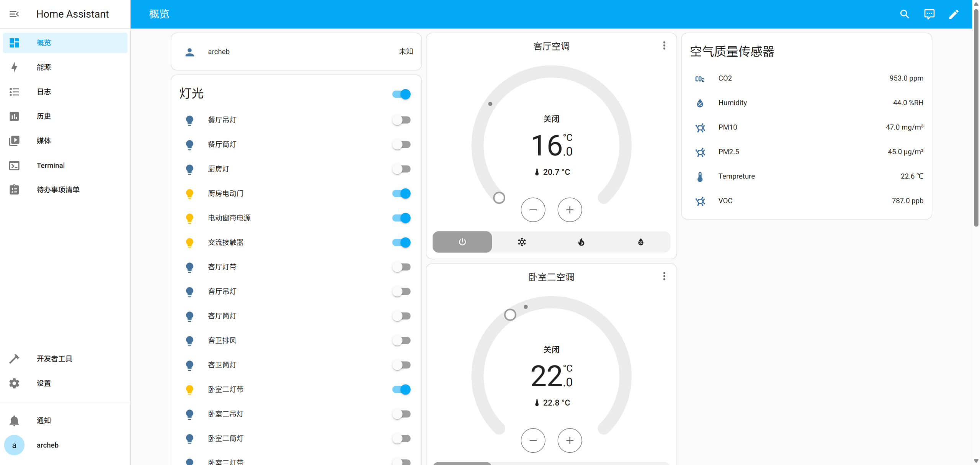
Task: Open the 客厅空调 three-dot menu
Action: tap(664, 46)
